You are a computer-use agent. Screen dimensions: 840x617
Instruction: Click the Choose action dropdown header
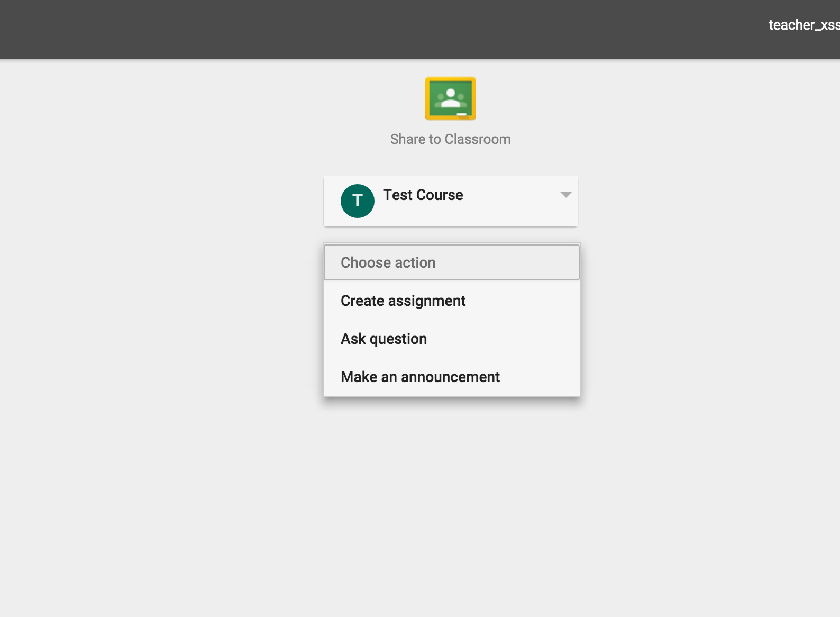coord(452,262)
